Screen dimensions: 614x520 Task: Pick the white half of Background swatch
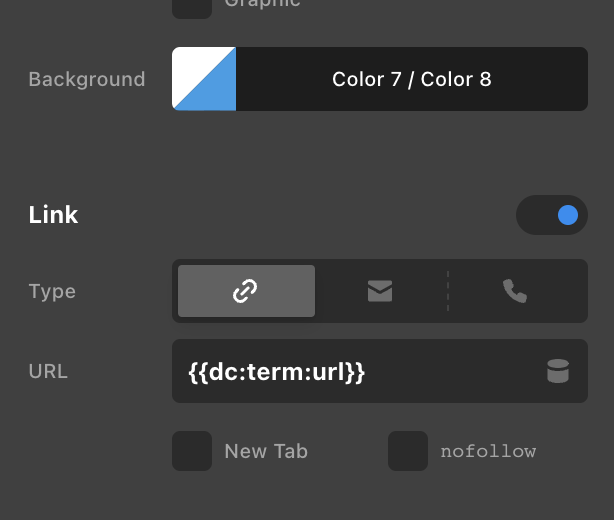click(x=187, y=66)
